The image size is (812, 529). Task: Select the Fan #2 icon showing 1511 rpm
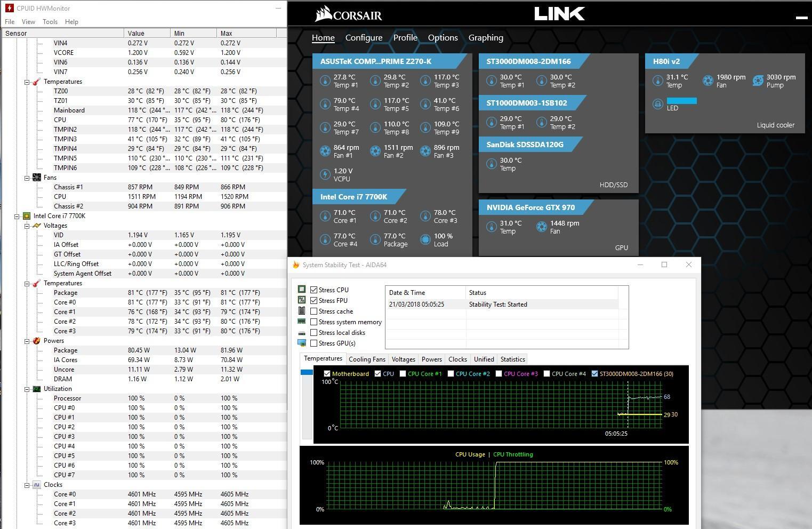click(x=375, y=151)
